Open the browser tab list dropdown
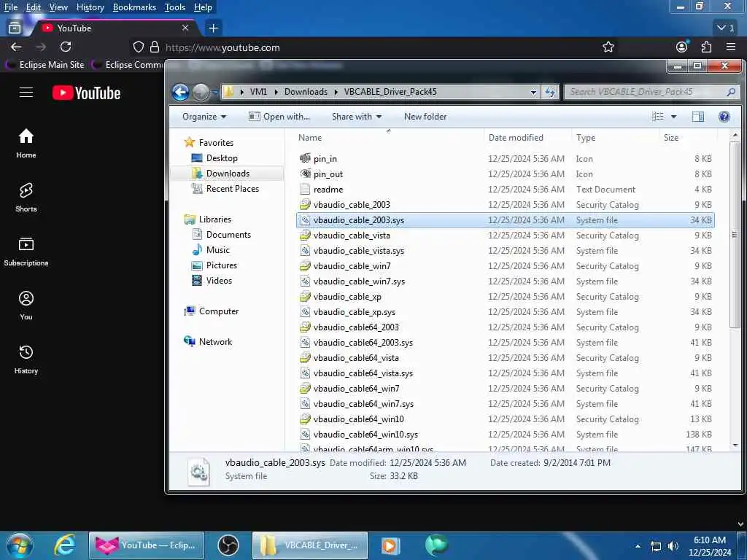 point(726,28)
